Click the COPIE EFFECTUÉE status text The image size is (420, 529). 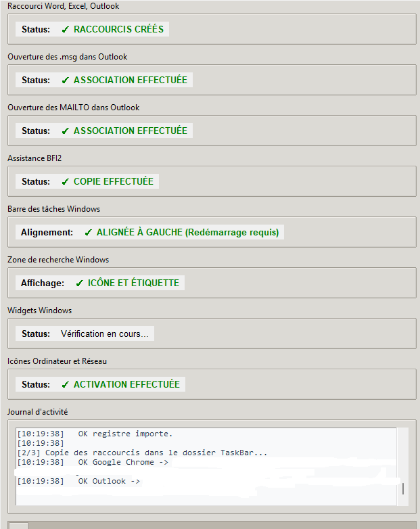114,181
